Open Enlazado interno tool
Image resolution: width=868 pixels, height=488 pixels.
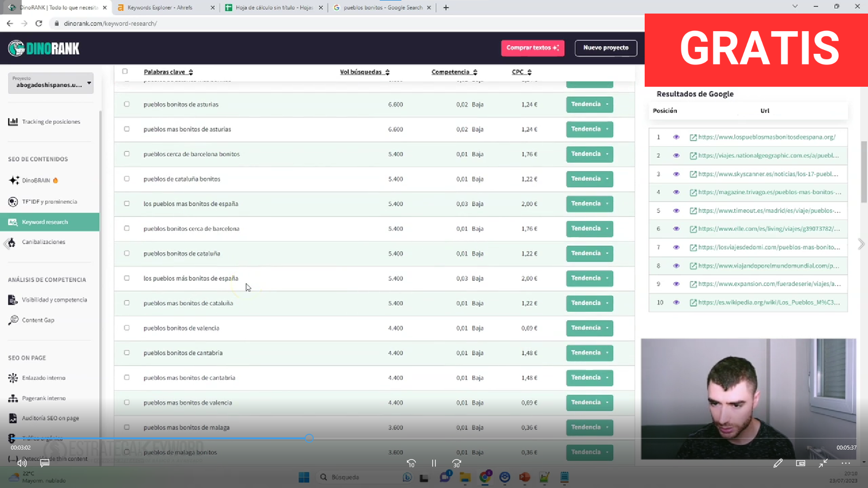pyautogui.click(x=37, y=378)
